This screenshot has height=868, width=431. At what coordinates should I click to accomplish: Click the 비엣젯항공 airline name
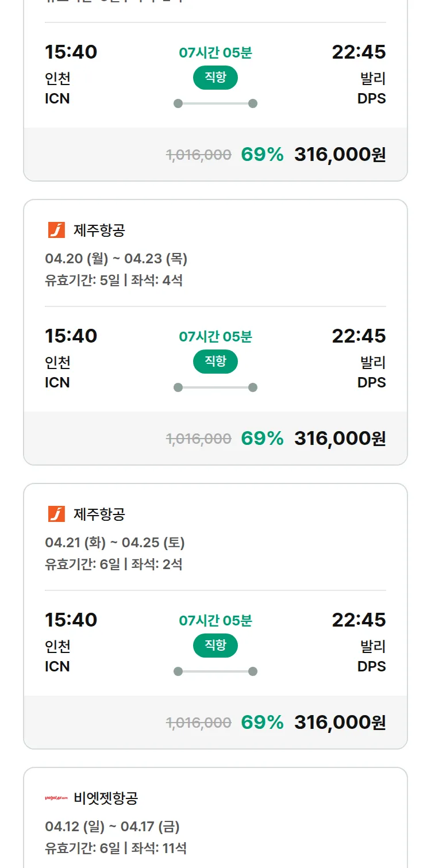(106, 798)
